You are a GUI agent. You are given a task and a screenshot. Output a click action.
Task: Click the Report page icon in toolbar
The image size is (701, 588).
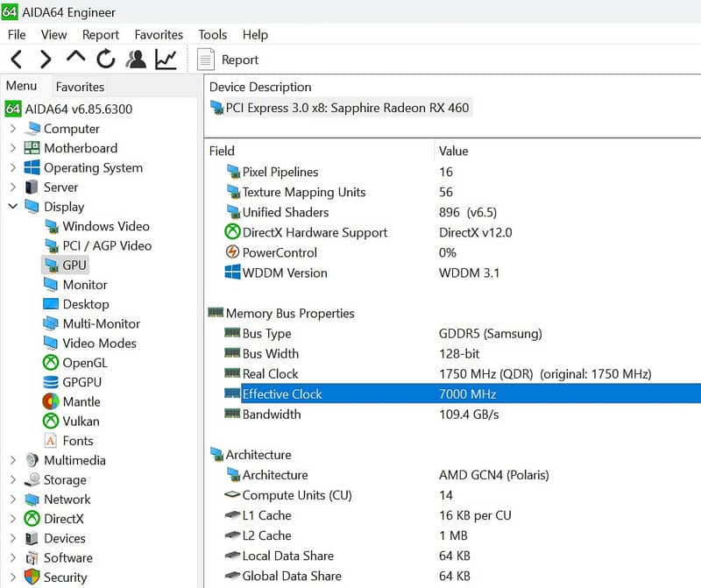click(x=206, y=60)
